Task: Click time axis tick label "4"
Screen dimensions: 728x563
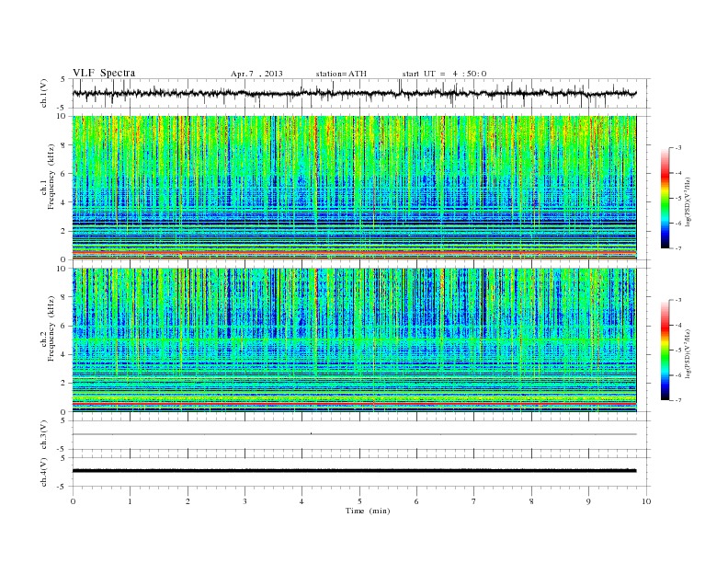Action: (x=302, y=501)
